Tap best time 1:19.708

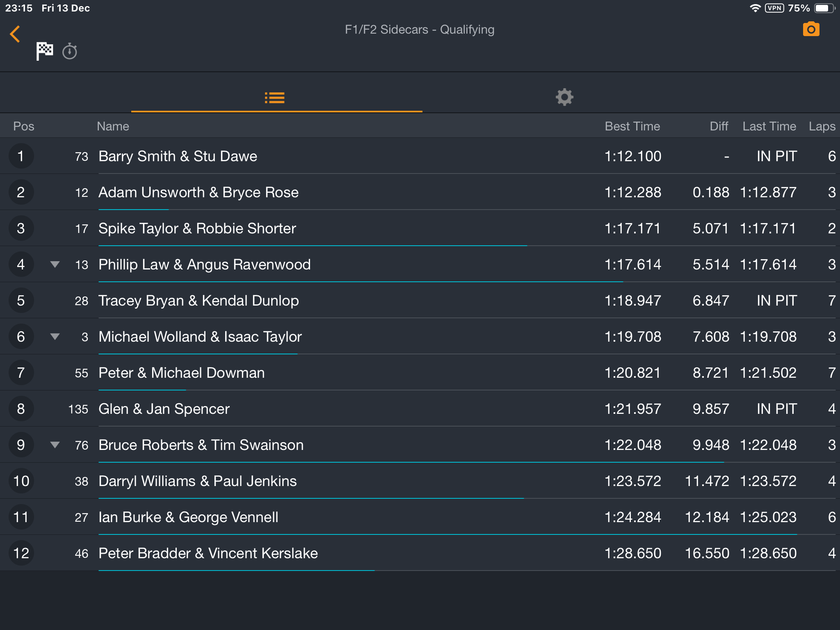(633, 337)
